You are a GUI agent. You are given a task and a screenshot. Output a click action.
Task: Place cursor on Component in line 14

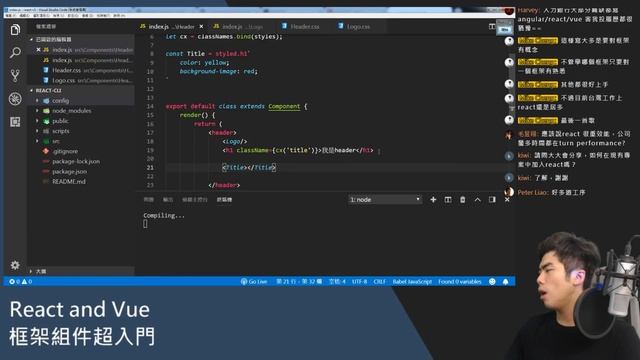(284, 106)
